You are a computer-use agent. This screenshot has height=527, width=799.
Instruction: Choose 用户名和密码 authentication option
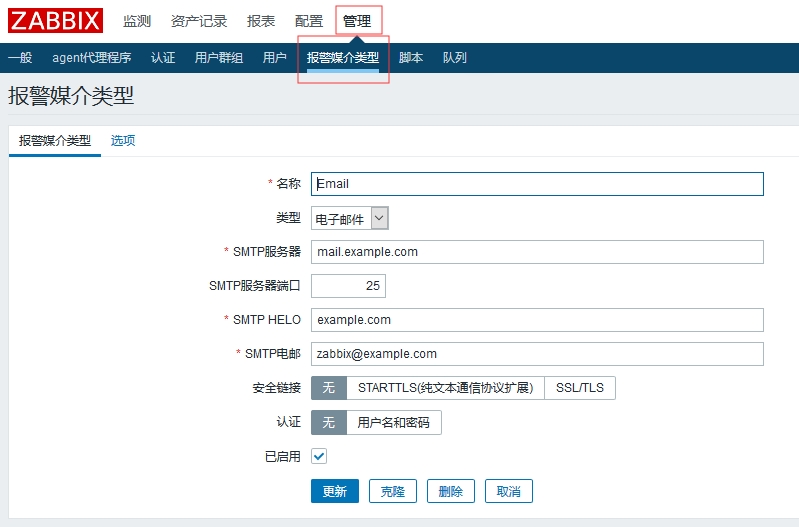pos(393,423)
